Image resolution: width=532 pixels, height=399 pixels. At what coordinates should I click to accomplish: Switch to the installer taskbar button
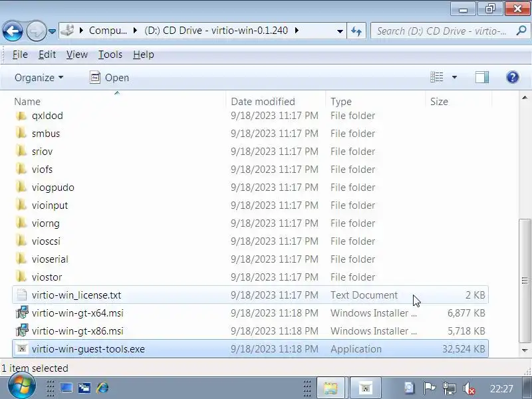[365, 388]
